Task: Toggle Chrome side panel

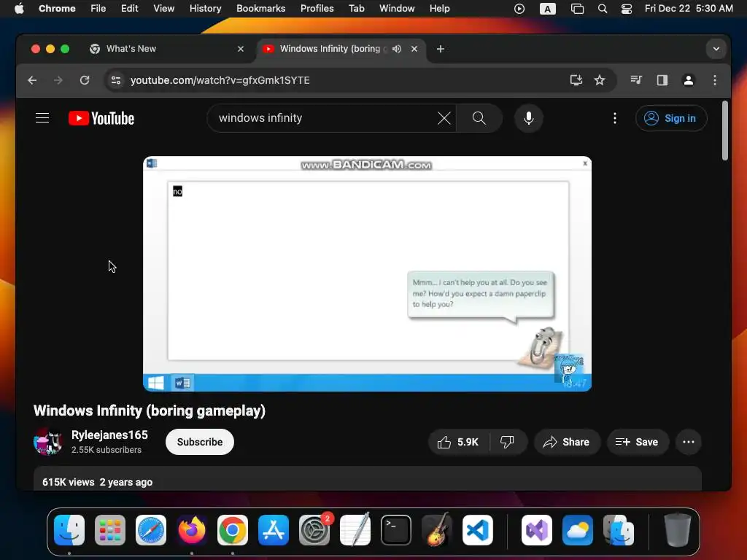Action: coord(662,80)
